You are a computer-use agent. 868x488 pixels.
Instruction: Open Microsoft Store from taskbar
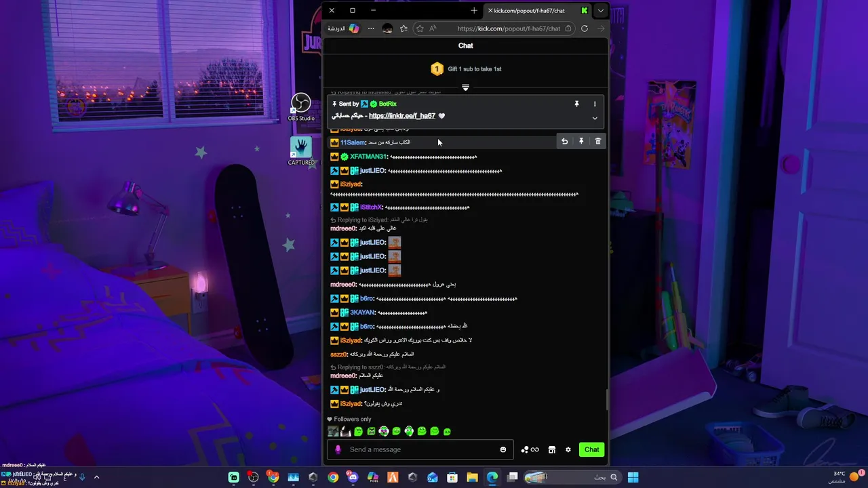(x=452, y=477)
